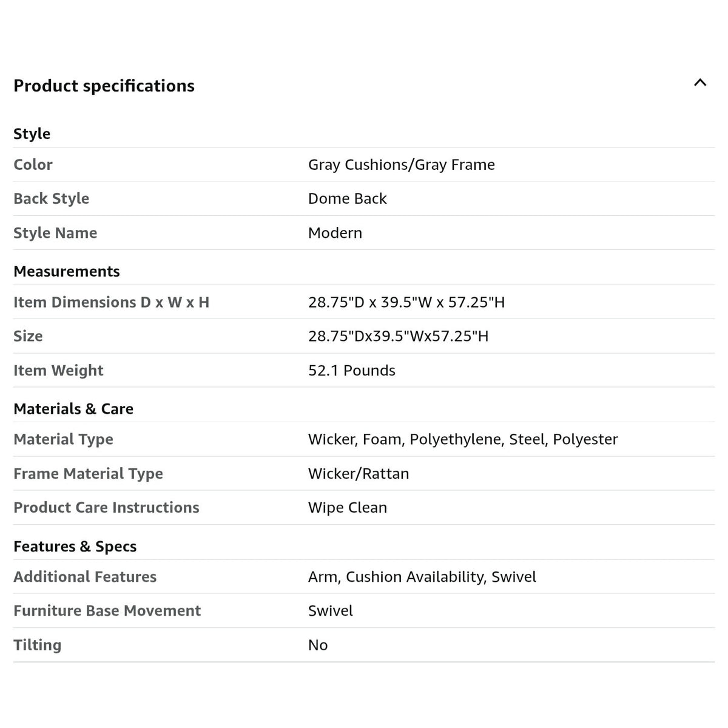Click the Style Name row label
Image resolution: width=728 pixels, height=728 pixels.
(x=55, y=233)
